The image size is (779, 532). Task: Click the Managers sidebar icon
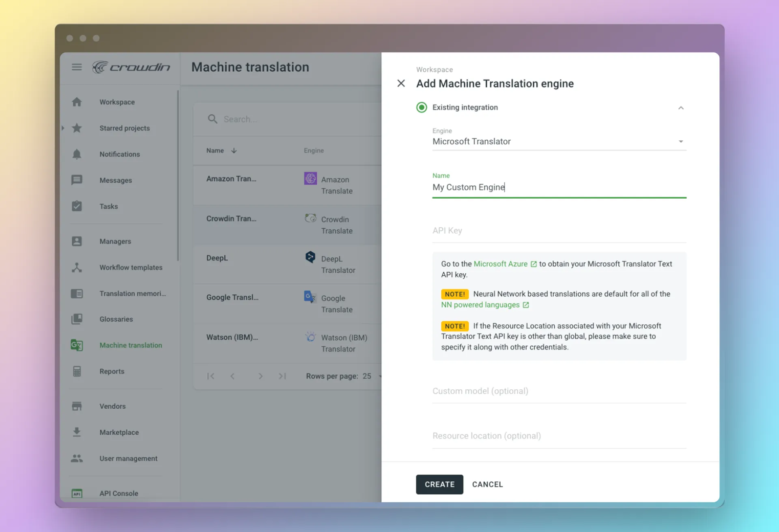[x=77, y=241]
